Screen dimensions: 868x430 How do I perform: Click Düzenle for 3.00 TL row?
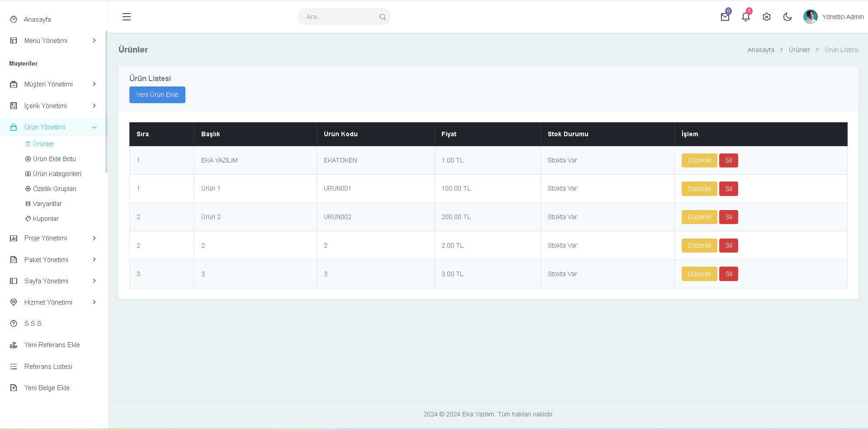pos(699,274)
